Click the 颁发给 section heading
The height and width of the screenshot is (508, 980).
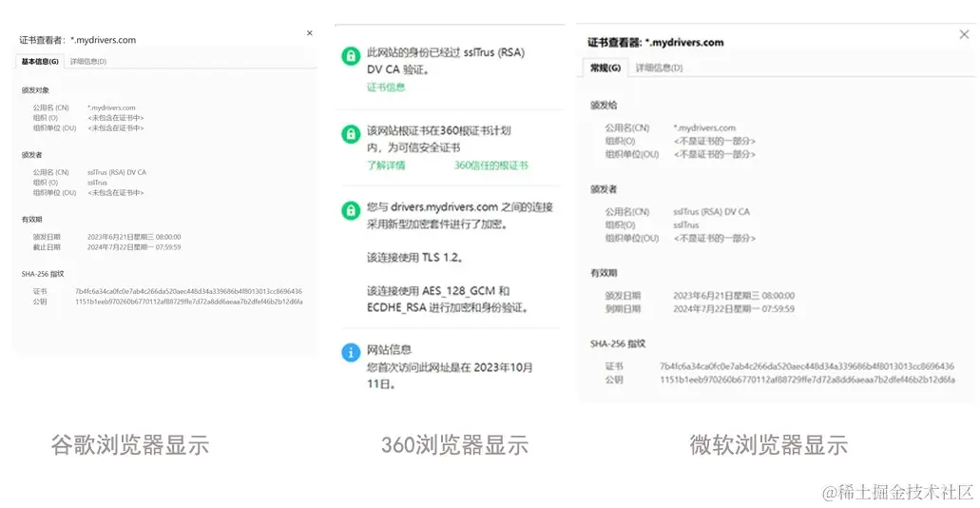click(x=604, y=105)
